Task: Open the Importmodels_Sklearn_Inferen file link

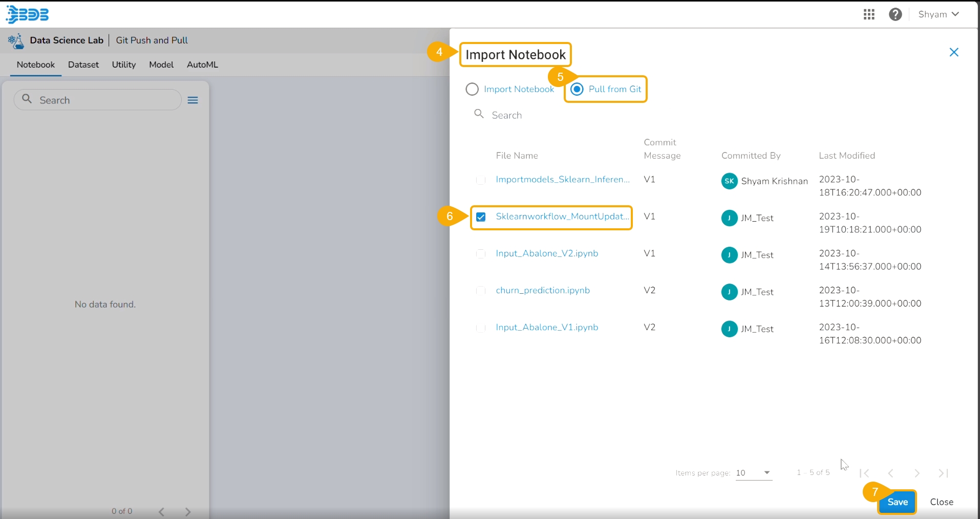Action: tap(563, 180)
